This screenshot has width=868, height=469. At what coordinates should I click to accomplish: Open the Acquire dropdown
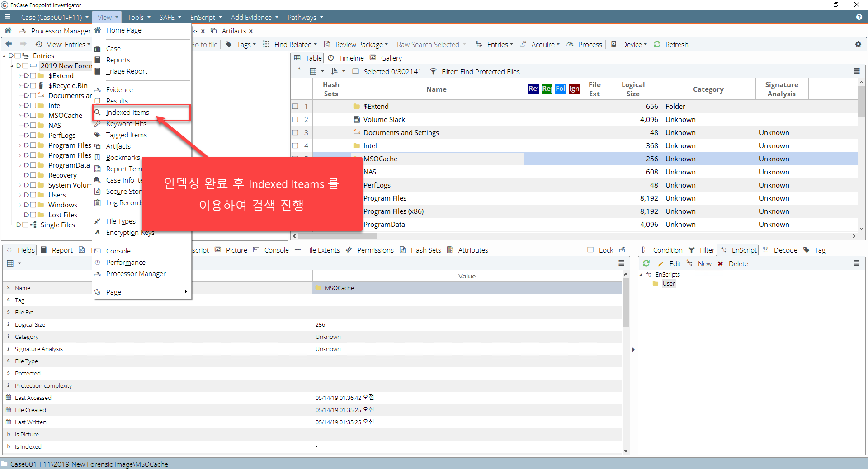pos(545,44)
